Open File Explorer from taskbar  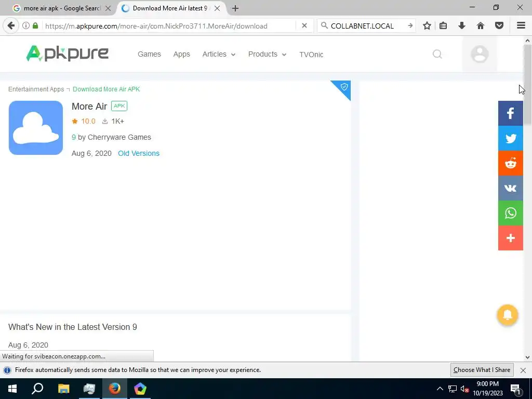pos(63,389)
